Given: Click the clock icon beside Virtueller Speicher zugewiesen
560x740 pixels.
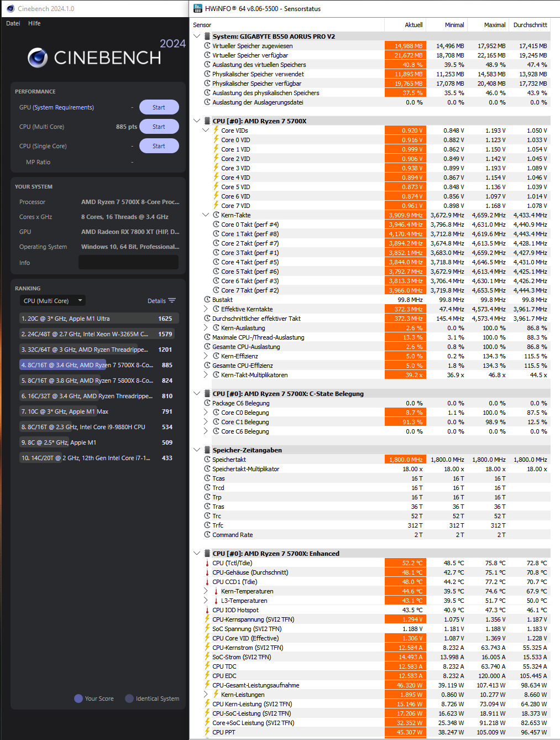Looking at the screenshot, I should [207, 46].
